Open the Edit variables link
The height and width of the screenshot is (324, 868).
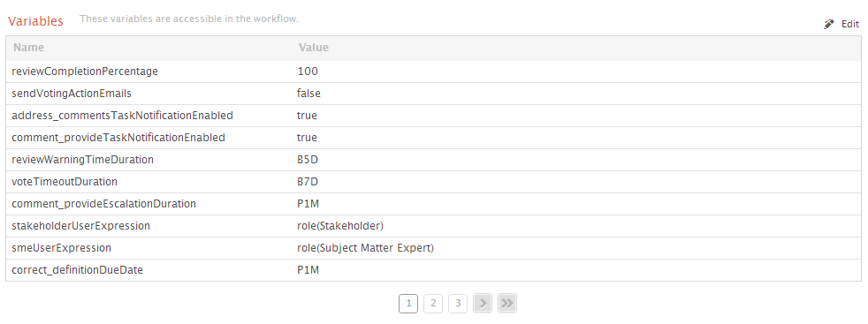849,24
